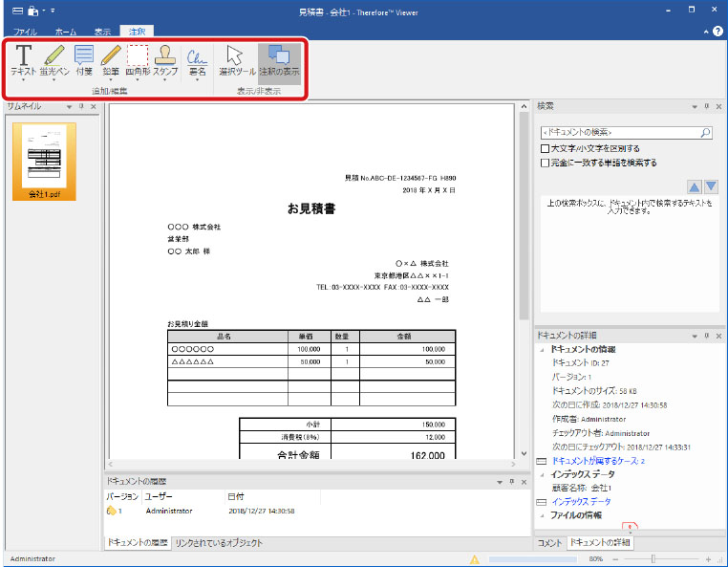Toggle 注釈の表示 annotation visibility
This screenshot has width=728, height=567.
(x=279, y=59)
